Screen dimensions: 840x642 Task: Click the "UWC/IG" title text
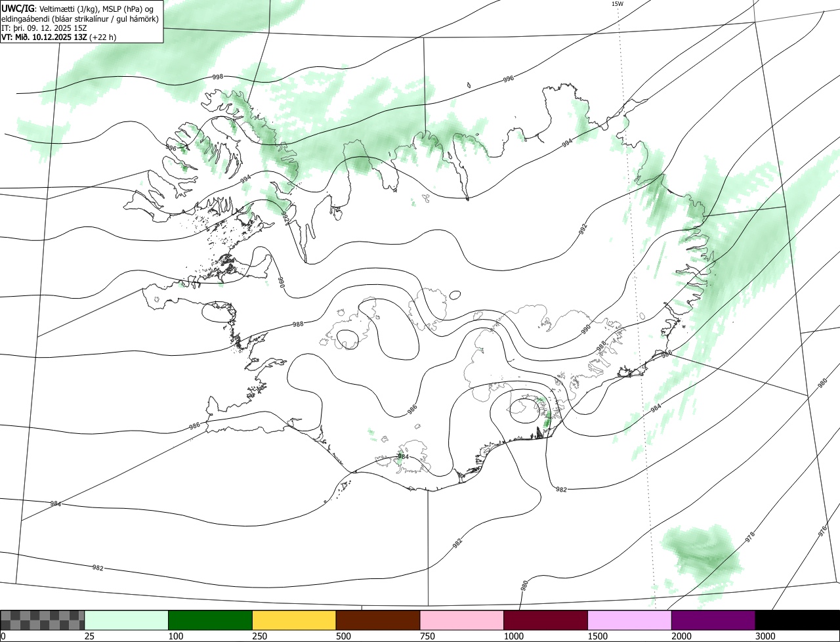click(x=18, y=8)
